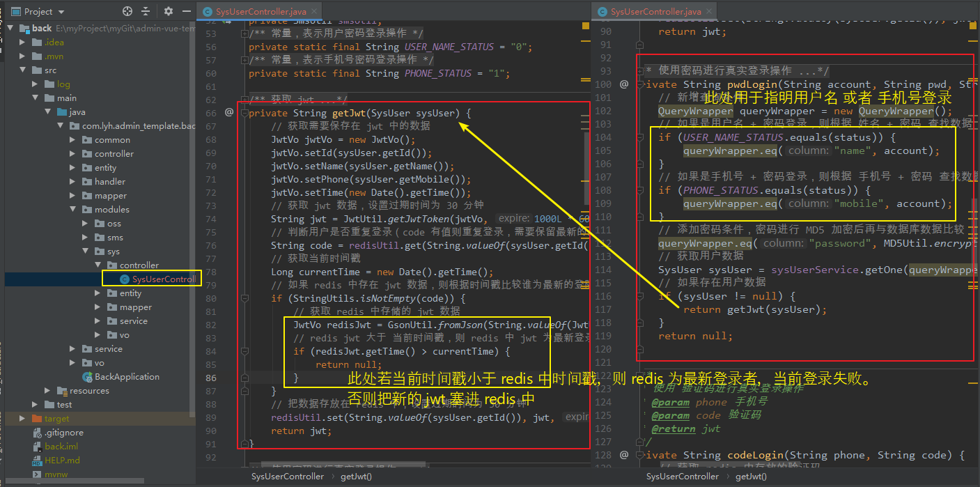Open Project panel settings gear

point(169,11)
